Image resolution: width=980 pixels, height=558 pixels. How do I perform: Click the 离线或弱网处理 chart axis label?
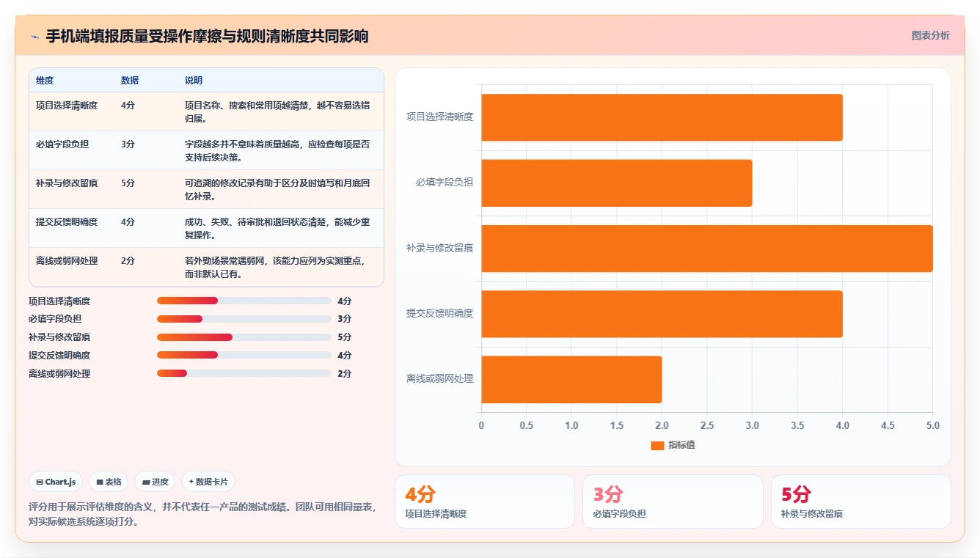pos(439,379)
